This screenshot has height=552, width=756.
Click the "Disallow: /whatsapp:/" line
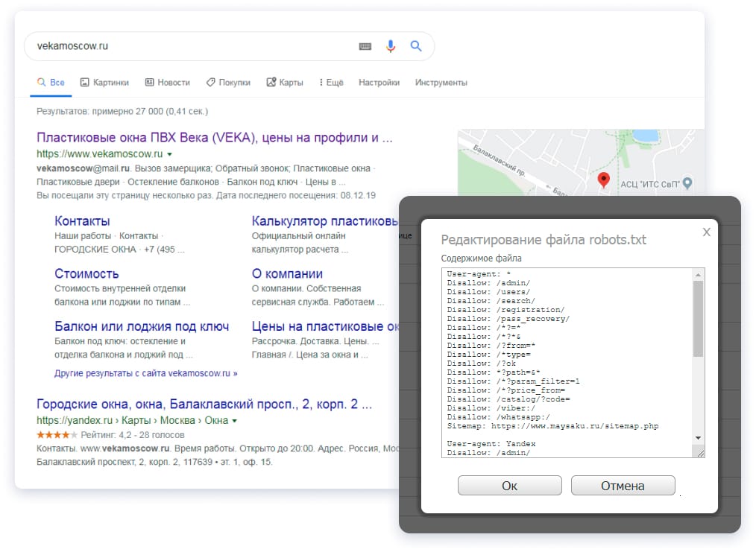pos(499,417)
